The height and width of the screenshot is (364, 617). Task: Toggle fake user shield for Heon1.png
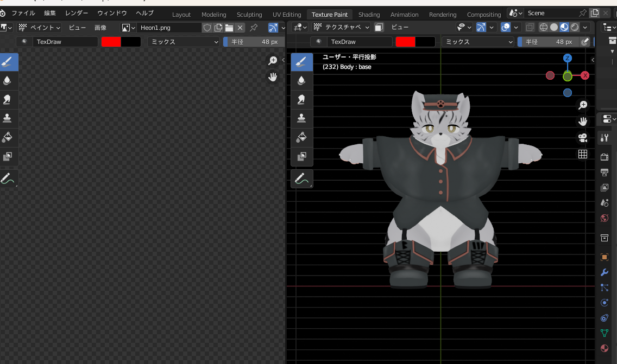coord(207,28)
